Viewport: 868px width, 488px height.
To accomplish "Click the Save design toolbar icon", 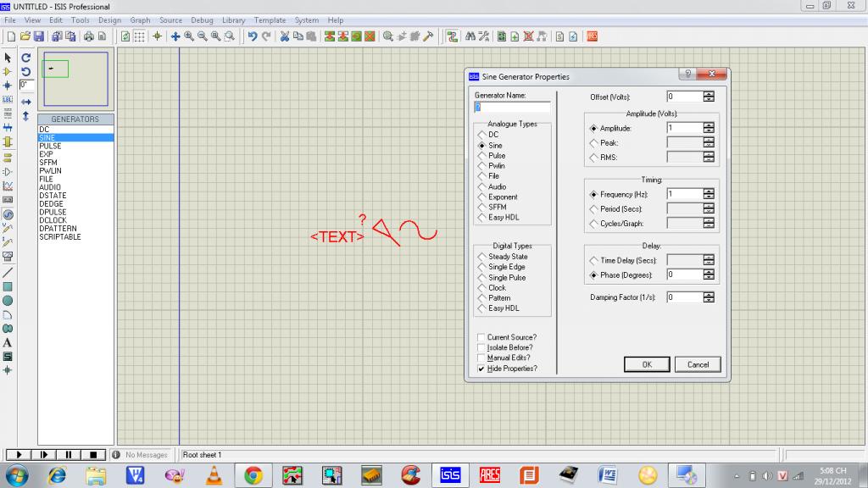I will [x=39, y=36].
